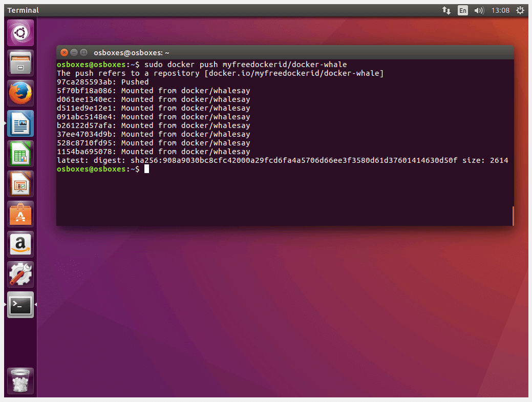Open Firefox web browser
The height and width of the screenshot is (402, 532).
20,93
